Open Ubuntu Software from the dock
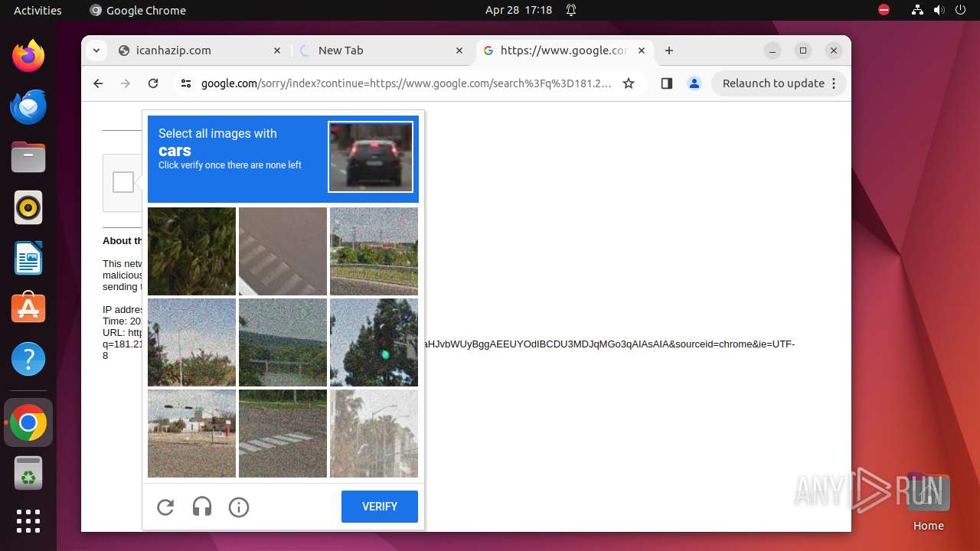 (28, 308)
